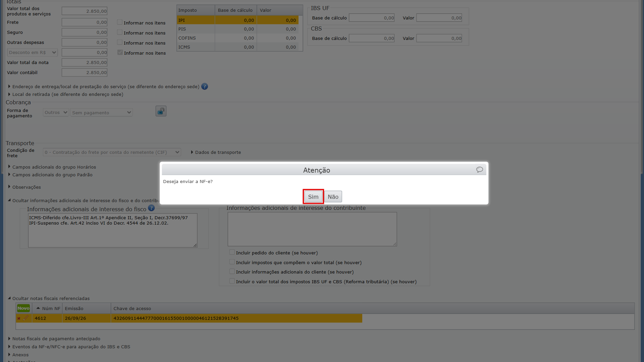The image size is (644, 362).
Task: Toggle Informar nos itens for Outras despesas
Action: pyautogui.click(x=120, y=42)
